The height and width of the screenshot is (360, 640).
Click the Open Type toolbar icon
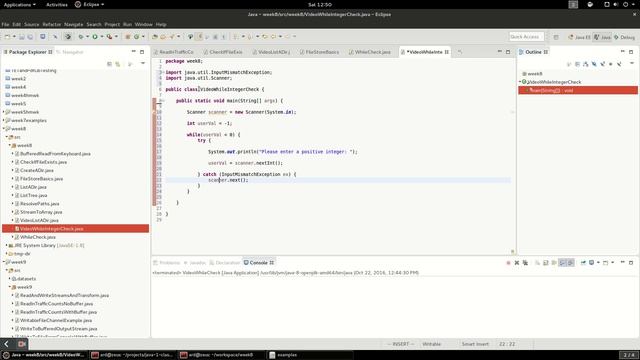(x=155, y=37)
